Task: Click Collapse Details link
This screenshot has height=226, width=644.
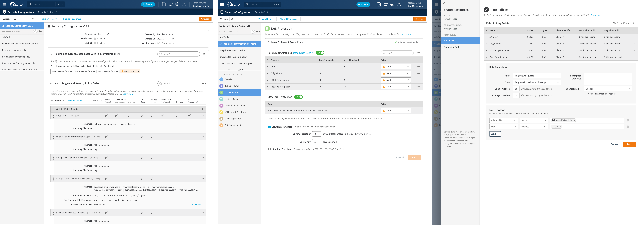Action: pyautogui.click(x=75, y=100)
